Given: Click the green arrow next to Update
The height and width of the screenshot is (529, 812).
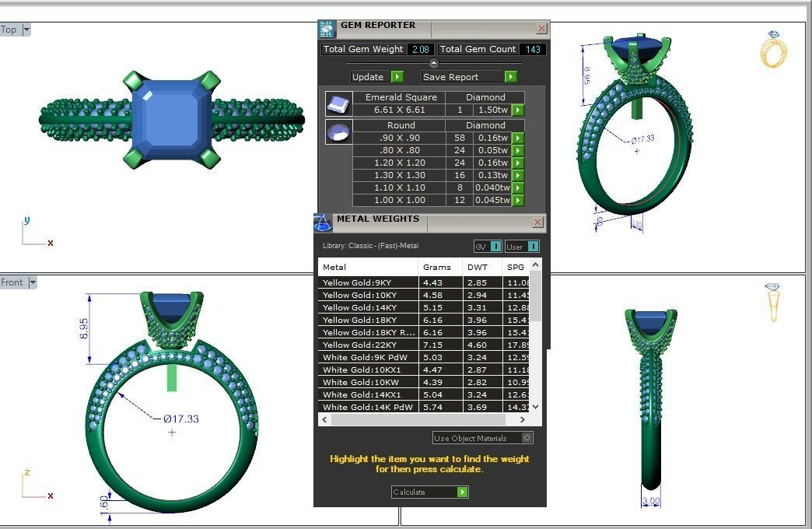Looking at the screenshot, I should point(397,77).
